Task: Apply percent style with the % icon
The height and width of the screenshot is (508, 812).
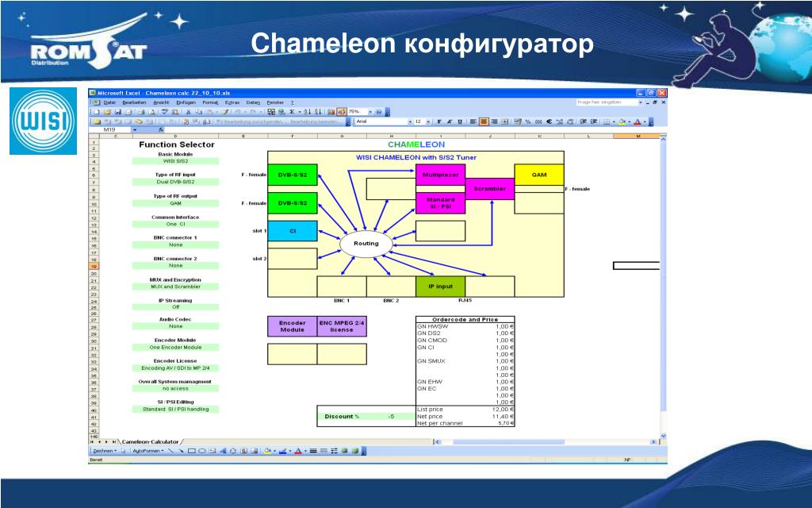Action: coord(527,121)
